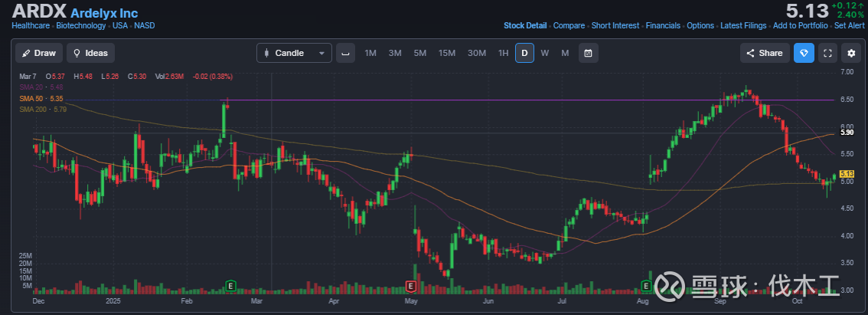Open the Draw tools panel
Screen dimensions: 868x315
point(39,53)
